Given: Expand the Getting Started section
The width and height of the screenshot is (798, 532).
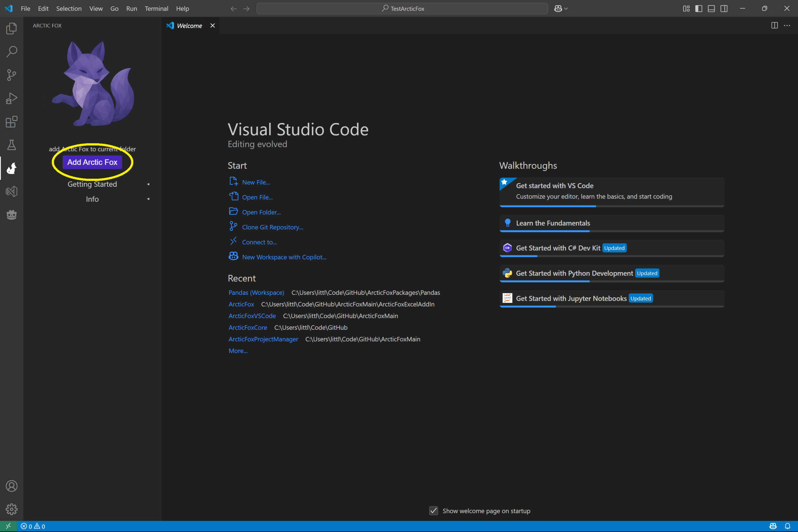Looking at the screenshot, I should 92,184.
